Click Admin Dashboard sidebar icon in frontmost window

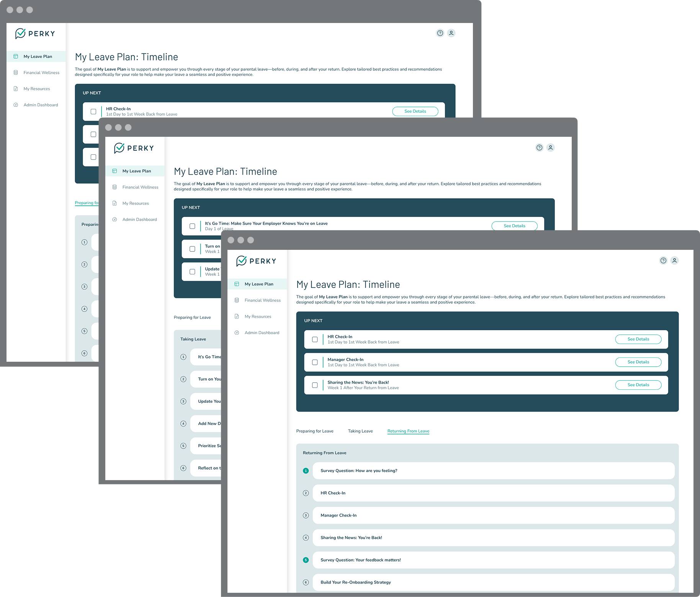point(237,333)
